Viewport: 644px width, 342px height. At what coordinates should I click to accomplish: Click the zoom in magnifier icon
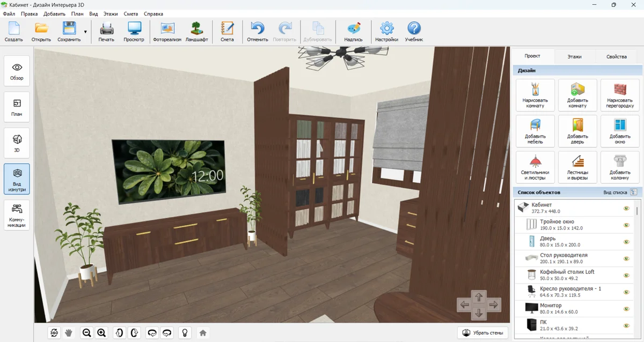pyautogui.click(x=101, y=333)
